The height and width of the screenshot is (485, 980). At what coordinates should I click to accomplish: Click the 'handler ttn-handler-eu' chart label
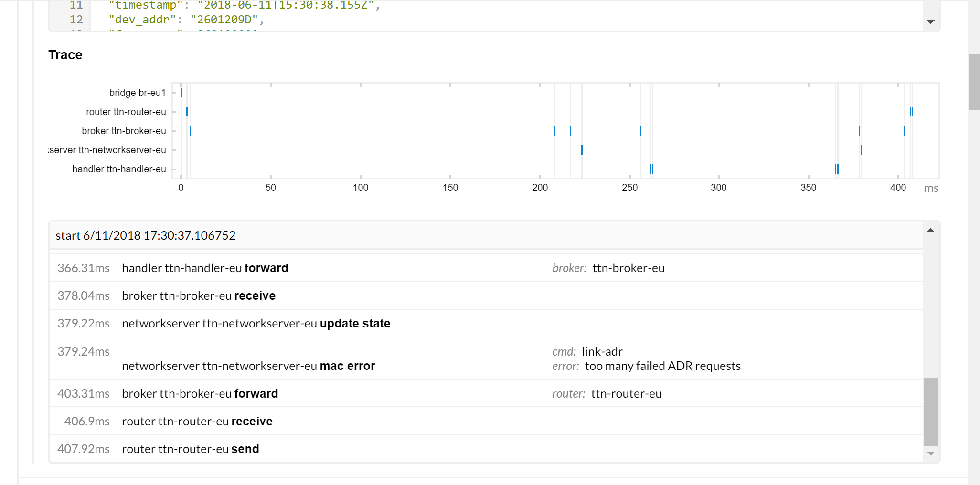119,169
